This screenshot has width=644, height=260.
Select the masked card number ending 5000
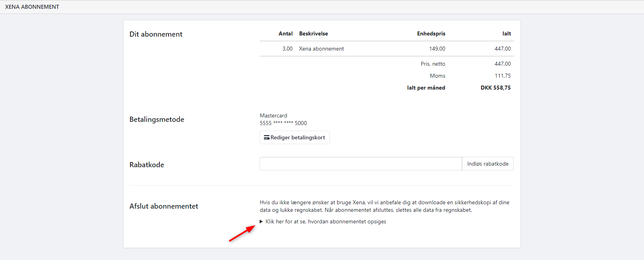click(x=283, y=123)
